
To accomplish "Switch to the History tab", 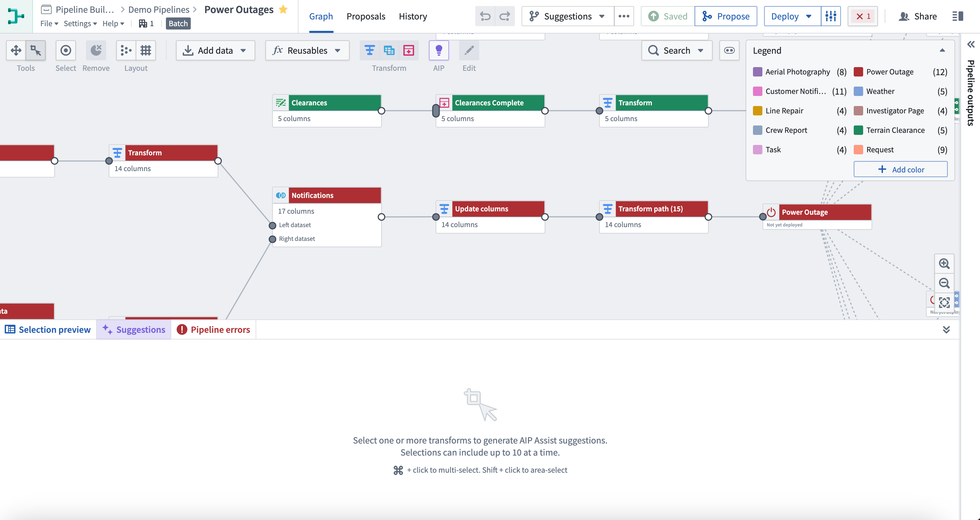I will tap(413, 16).
